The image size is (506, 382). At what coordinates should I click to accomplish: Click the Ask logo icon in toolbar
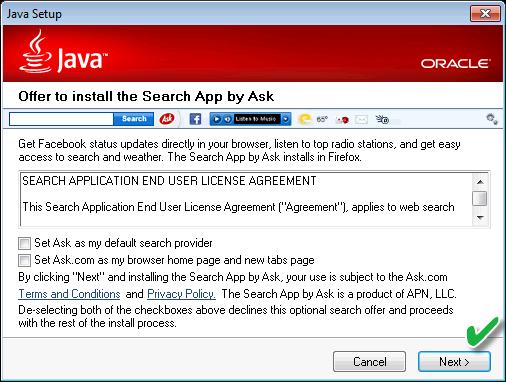click(x=167, y=119)
